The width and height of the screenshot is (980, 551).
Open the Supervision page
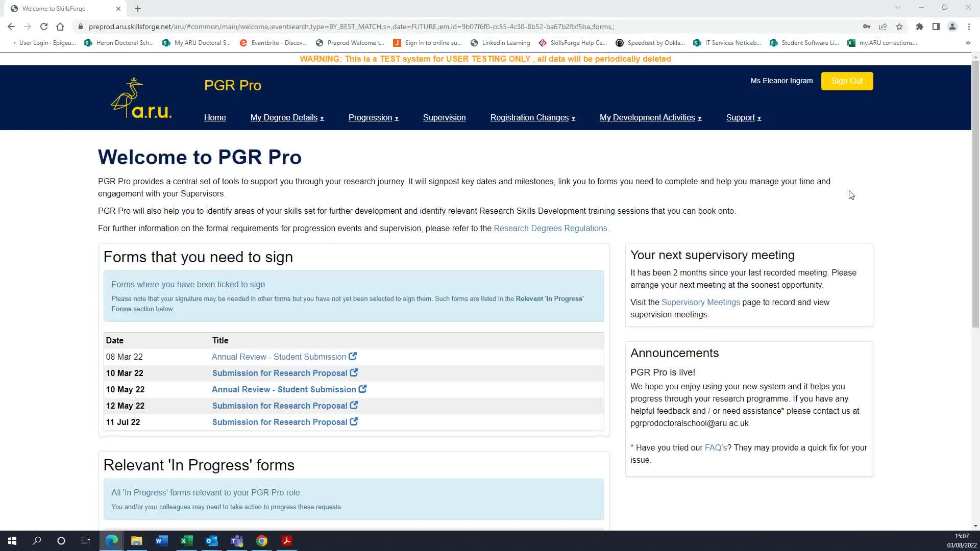(x=444, y=118)
